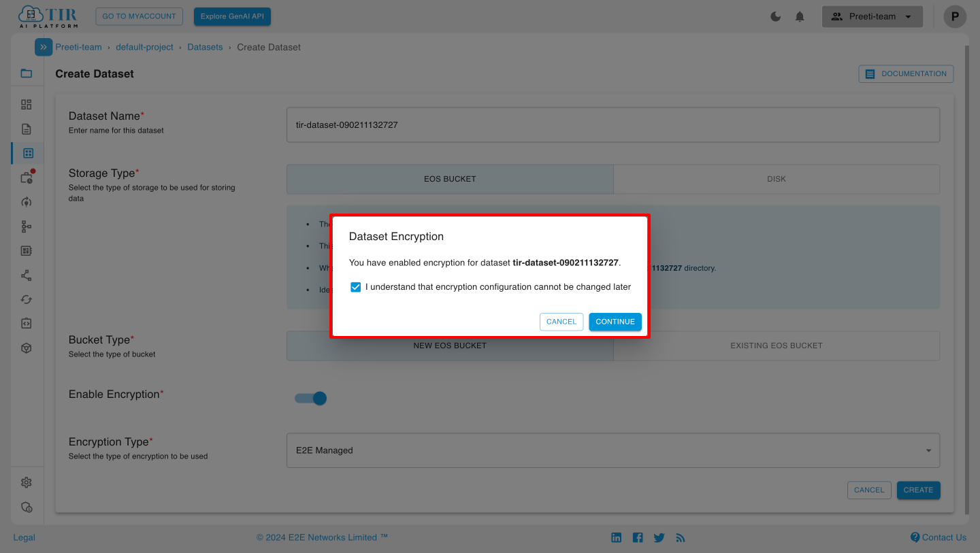Click the form's CANCEL button beside CREATE
Viewport: 980px width, 553px height.
click(869, 490)
